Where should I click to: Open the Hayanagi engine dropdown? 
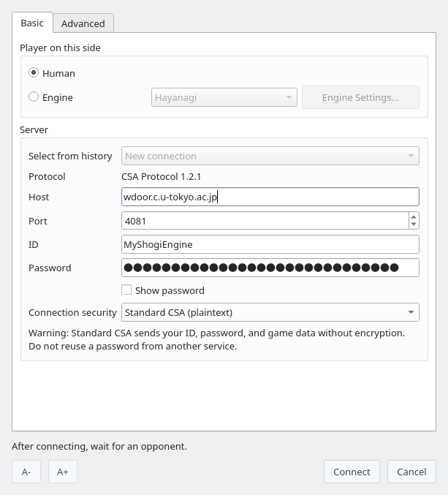coord(224,97)
